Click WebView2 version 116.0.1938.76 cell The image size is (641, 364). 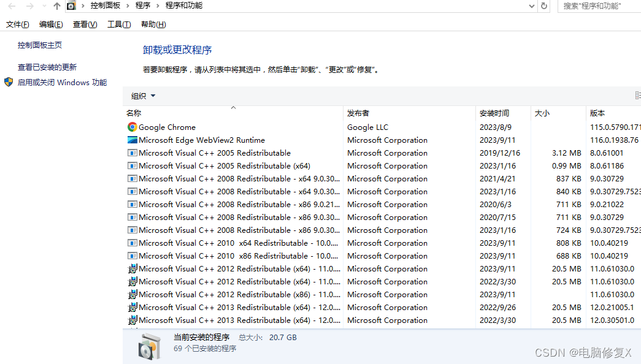coord(614,140)
